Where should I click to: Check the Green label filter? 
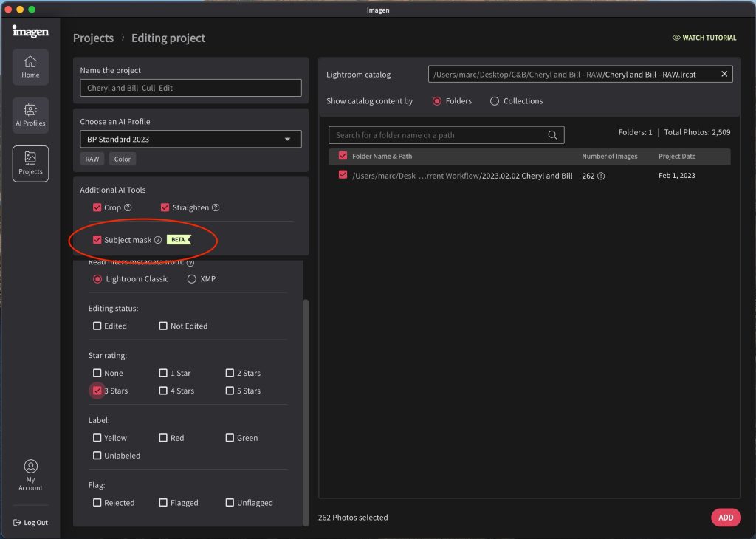(x=230, y=438)
